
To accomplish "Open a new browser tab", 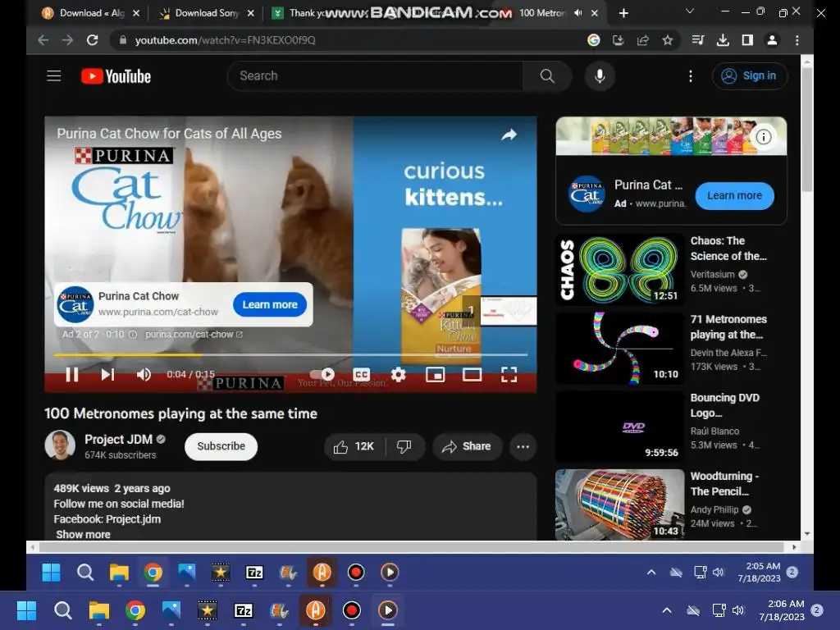I will point(623,13).
